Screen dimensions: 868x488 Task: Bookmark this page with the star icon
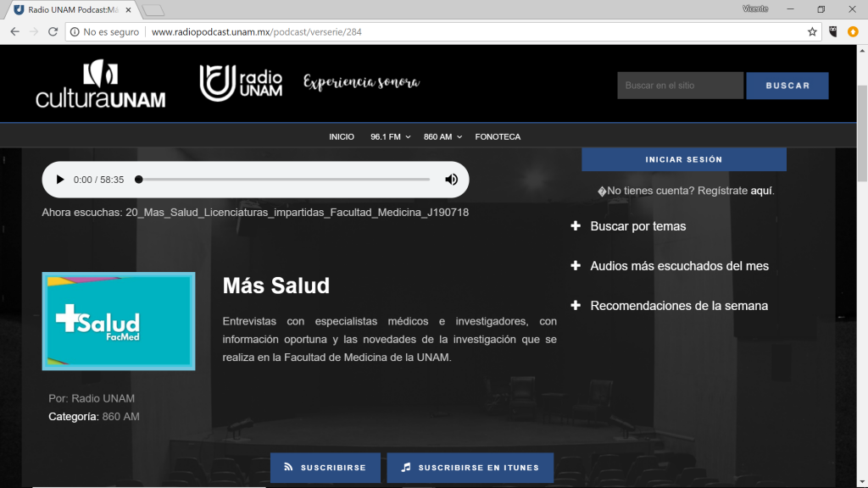(x=812, y=31)
